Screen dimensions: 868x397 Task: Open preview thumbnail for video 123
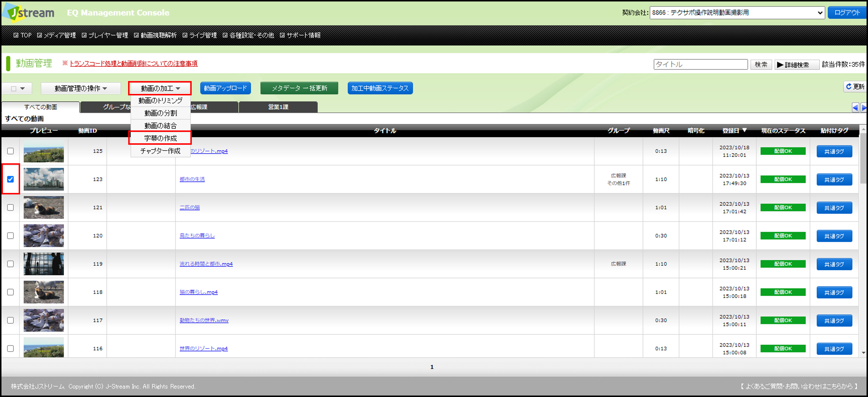[43, 179]
